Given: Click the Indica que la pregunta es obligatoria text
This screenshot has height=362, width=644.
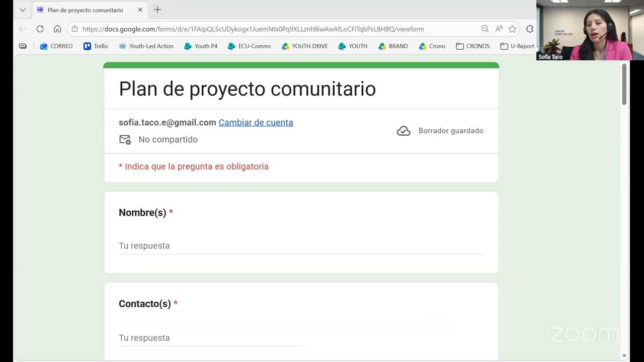Looking at the screenshot, I should coord(194,166).
